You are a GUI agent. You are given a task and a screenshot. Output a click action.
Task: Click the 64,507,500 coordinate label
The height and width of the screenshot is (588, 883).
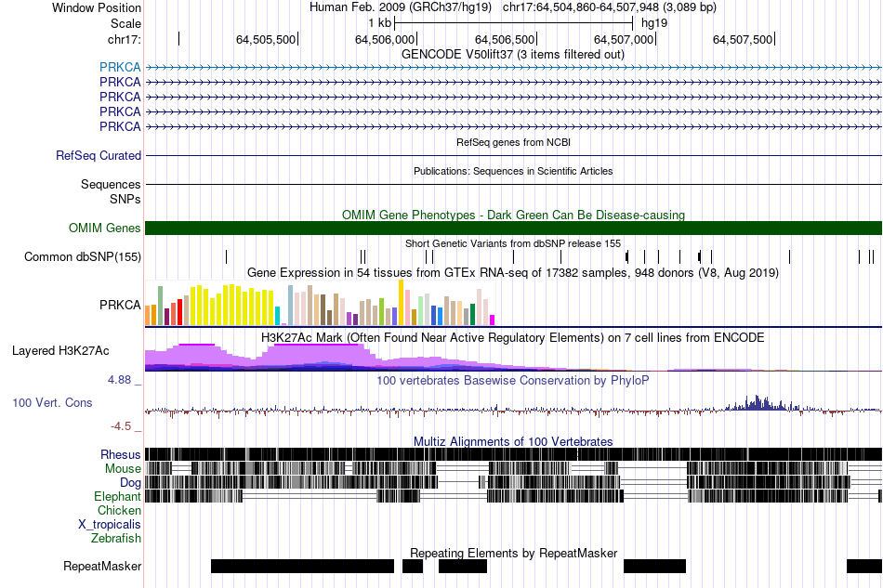[743, 39]
